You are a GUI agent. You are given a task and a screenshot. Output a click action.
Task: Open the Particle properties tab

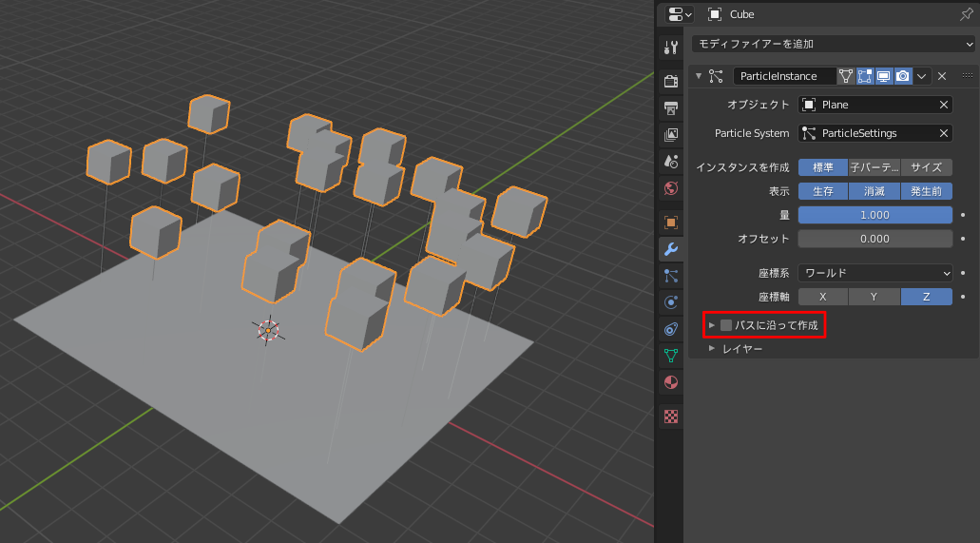pos(671,276)
